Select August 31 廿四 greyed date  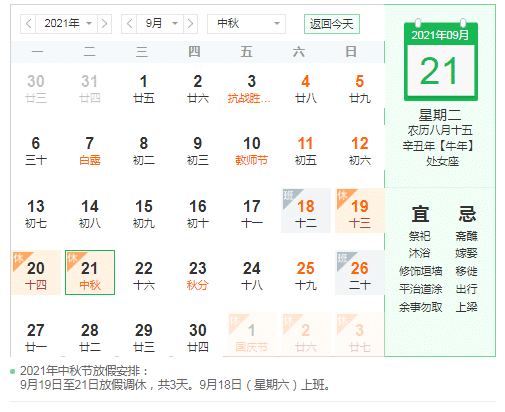(90, 89)
